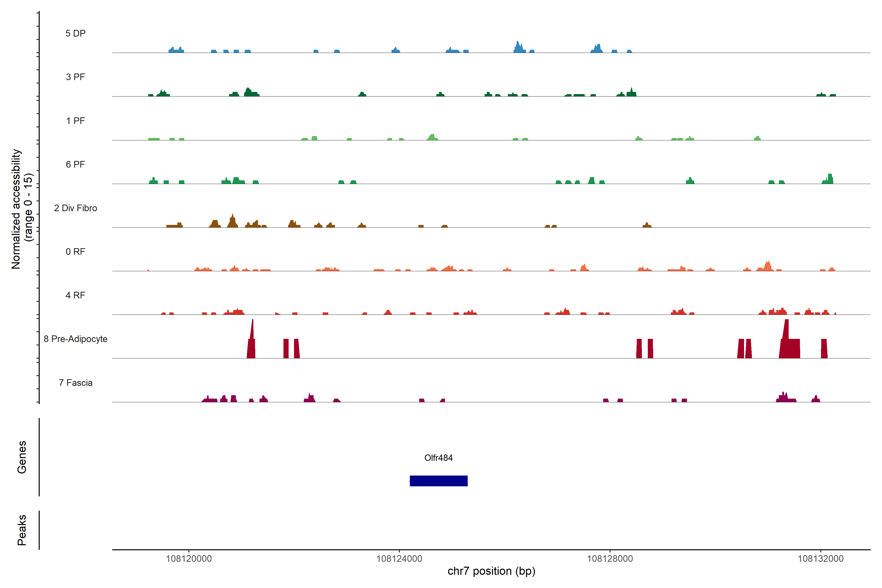Click the chr7 position (bp) axis title

coord(491,571)
